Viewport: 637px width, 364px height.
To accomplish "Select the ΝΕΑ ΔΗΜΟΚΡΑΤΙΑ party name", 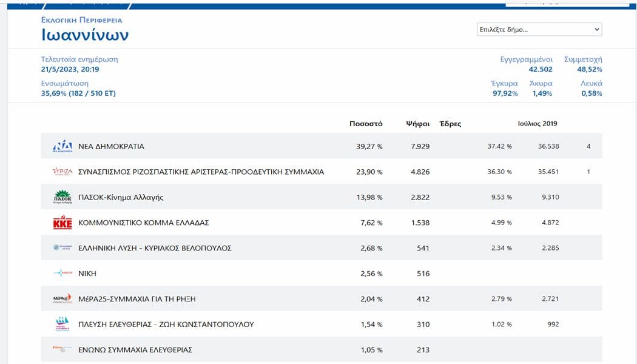I will pyautogui.click(x=111, y=146).
